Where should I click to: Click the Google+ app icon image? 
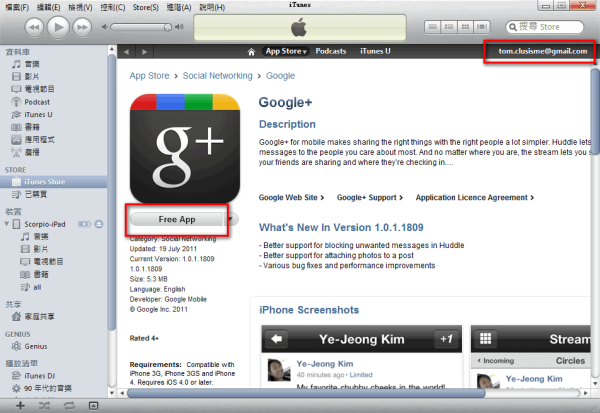point(185,148)
